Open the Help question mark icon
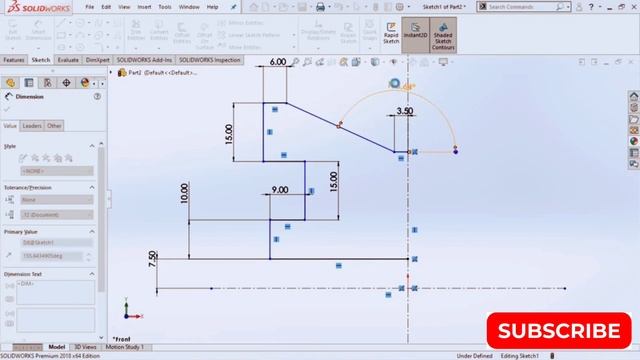Viewport: 640px width, 360px height. [x=591, y=7]
